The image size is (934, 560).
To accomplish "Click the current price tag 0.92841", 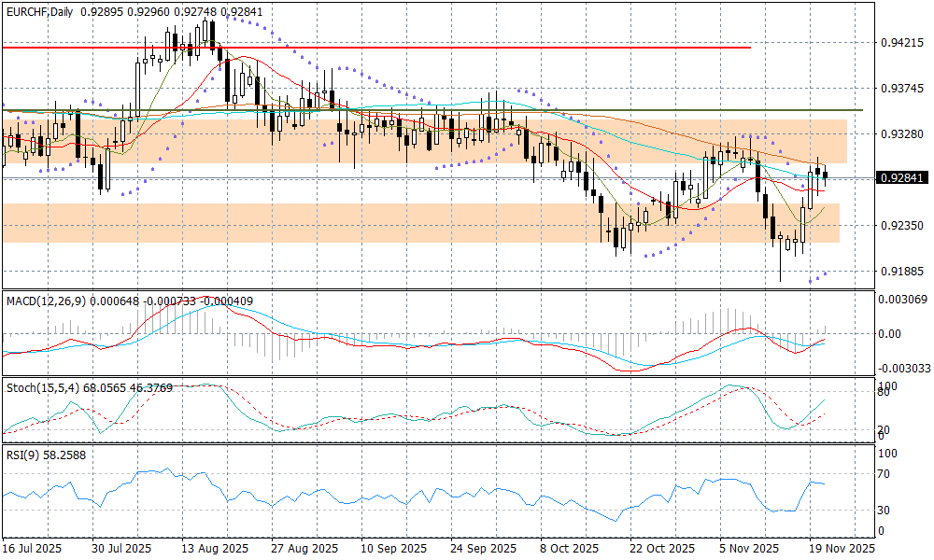I will coord(901,177).
